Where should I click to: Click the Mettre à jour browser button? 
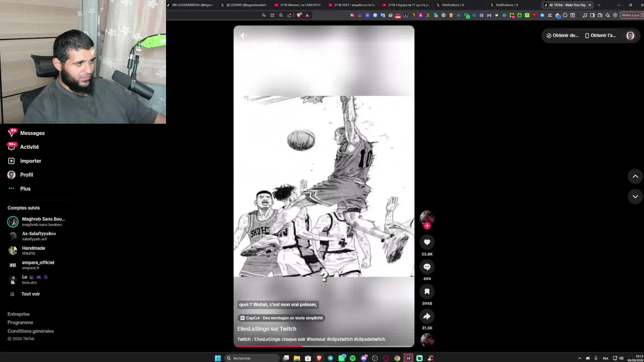click(x=632, y=15)
